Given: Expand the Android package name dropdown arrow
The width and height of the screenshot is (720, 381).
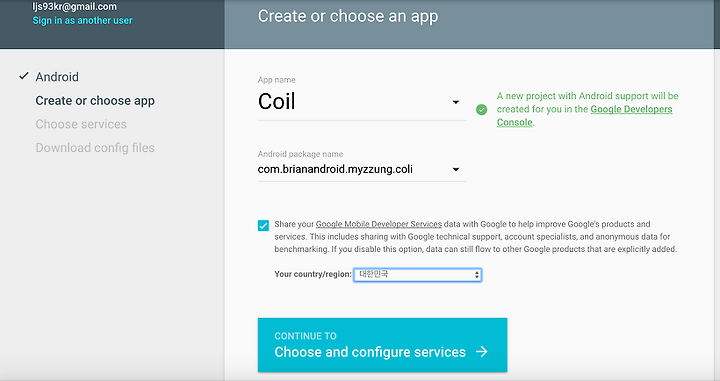Looking at the screenshot, I should click(x=456, y=169).
